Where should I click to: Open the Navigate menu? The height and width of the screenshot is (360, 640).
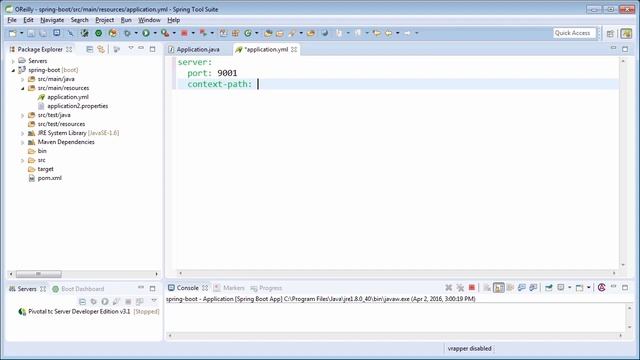coord(52,20)
